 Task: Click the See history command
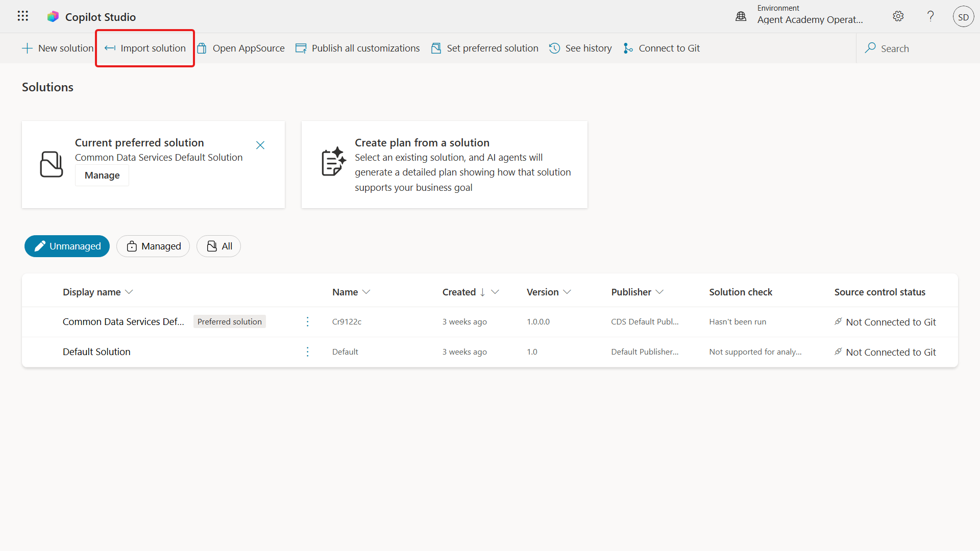click(580, 48)
